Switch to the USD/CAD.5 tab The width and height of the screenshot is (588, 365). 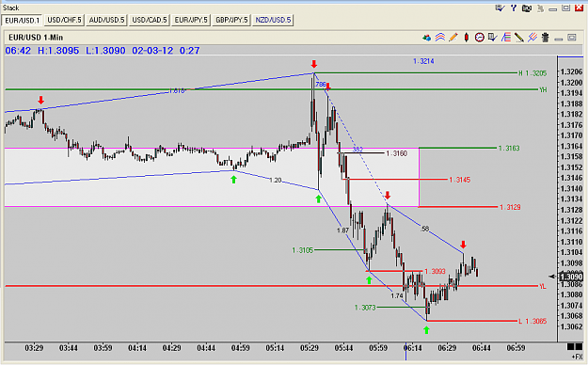tap(150, 20)
